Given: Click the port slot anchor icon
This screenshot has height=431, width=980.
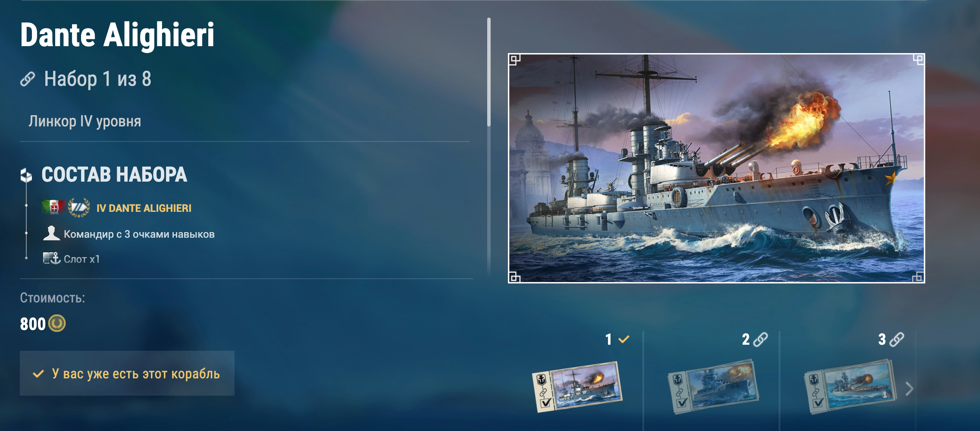Looking at the screenshot, I should click(x=51, y=258).
